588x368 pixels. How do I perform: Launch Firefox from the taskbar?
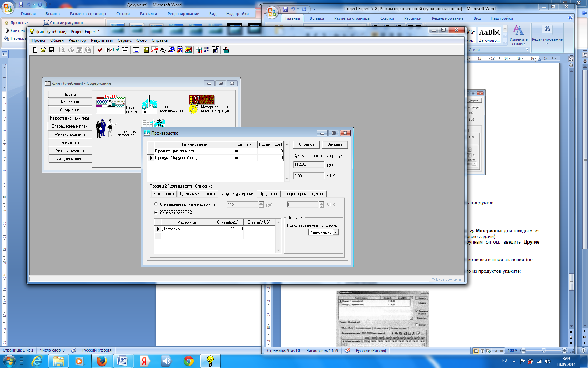click(101, 361)
